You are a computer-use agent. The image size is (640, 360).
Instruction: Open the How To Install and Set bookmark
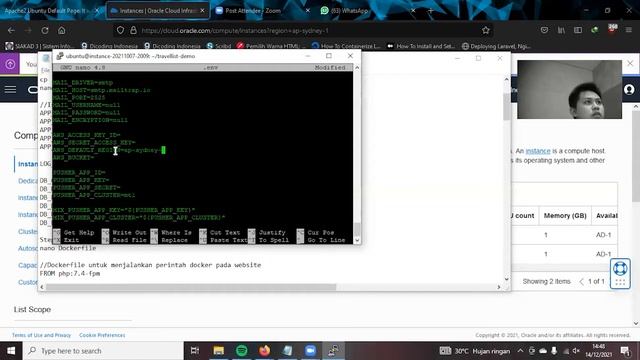tap(421, 46)
